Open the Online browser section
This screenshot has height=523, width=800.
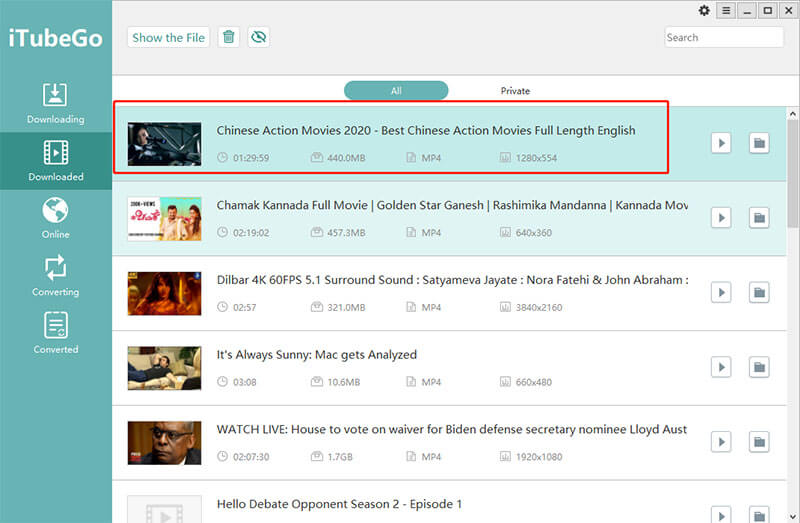click(55, 218)
